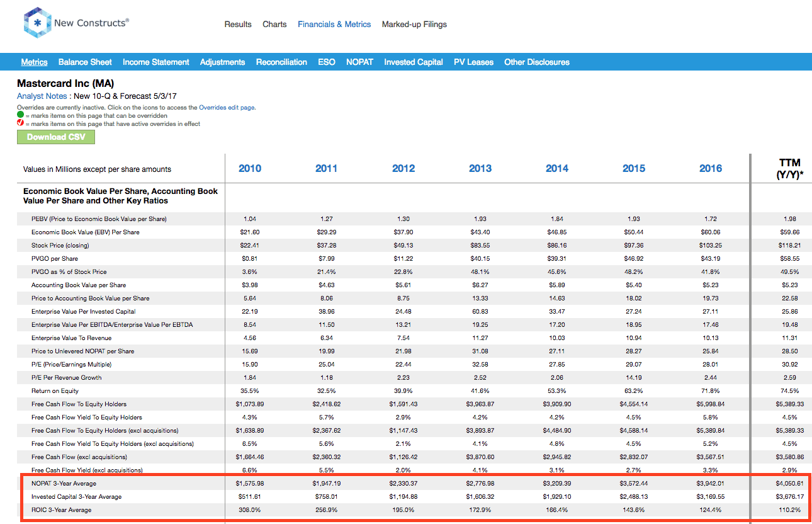Click 2012 Accounting Book Value per Share $5.61
Viewport: 812px width, 524px height.
click(x=403, y=285)
